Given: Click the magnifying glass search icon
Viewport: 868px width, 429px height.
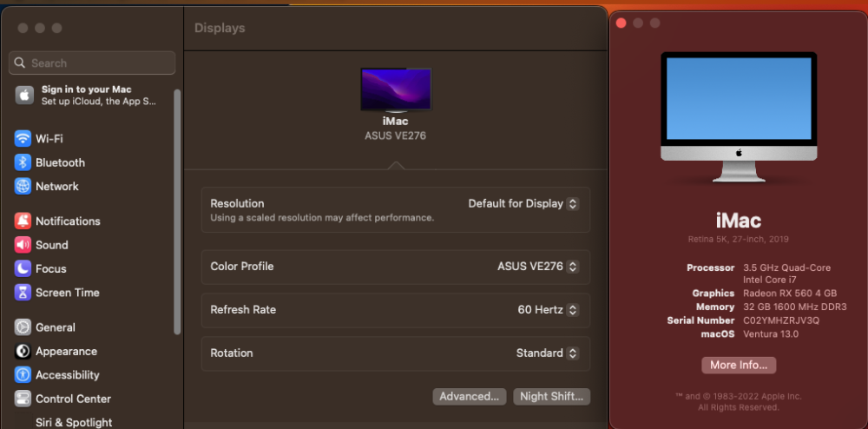Looking at the screenshot, I should (20, 63).
